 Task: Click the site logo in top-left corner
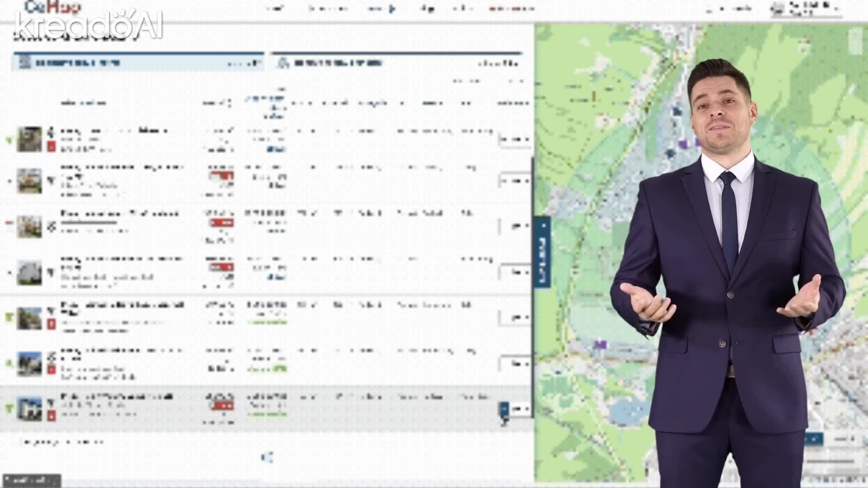pyautogui.click(x=52, y=7)
